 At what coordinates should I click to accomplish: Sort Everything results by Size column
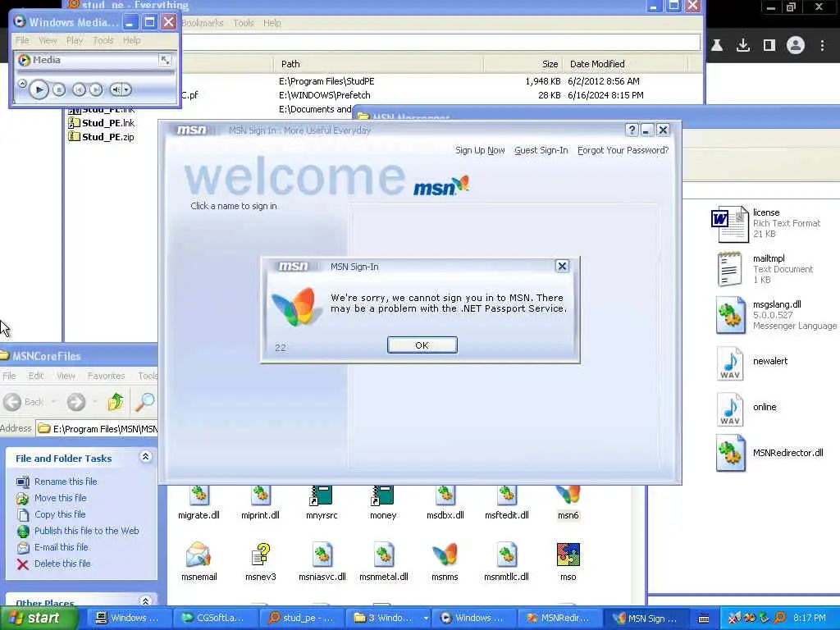(x=523, y=64)
